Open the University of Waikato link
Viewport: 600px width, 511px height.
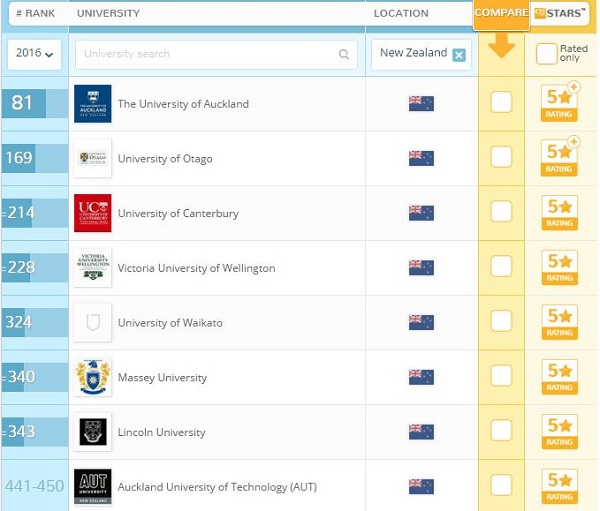[170, 323]
